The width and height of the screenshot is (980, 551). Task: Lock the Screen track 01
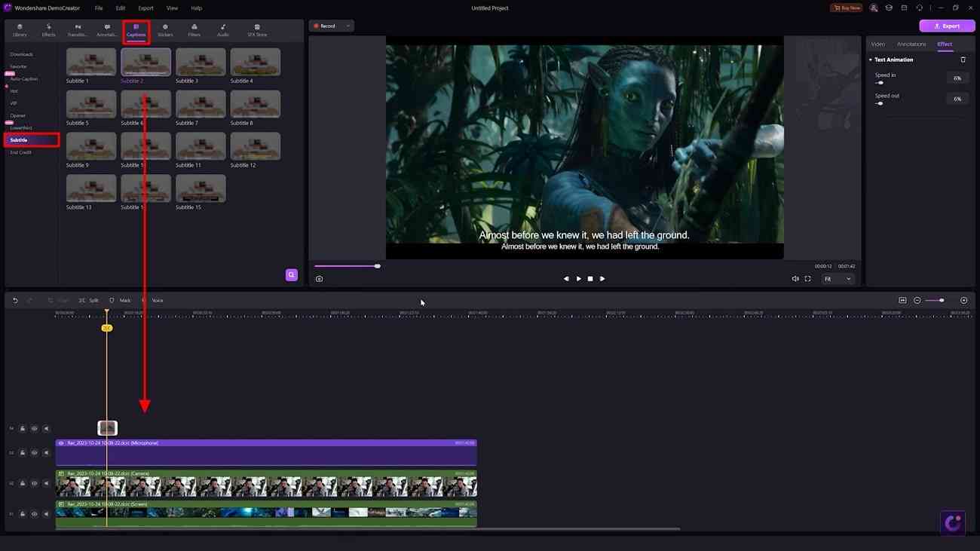click(x=23, y=514)
